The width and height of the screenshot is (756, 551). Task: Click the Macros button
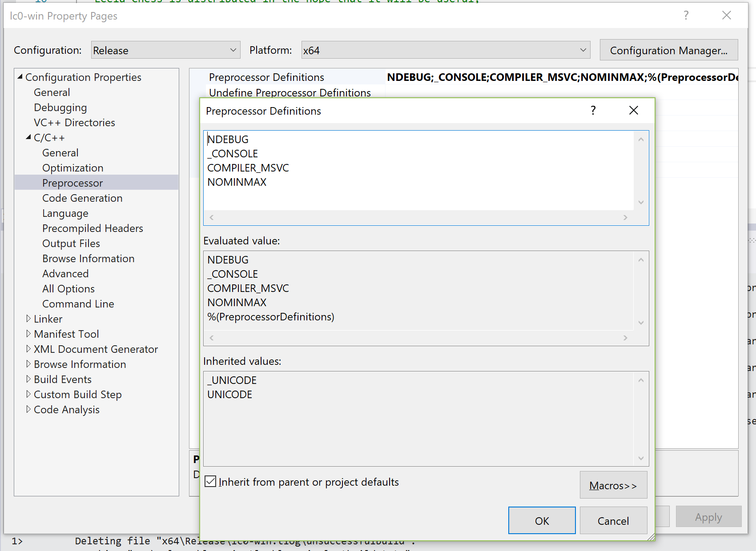pyautogui.click(x=613, y=485)
